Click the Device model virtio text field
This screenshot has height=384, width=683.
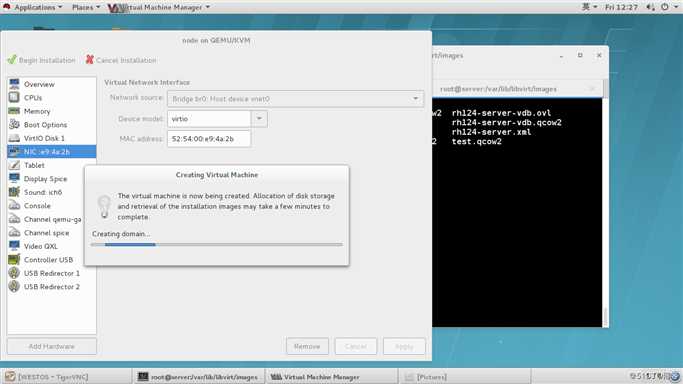pyautogui.click(x=209, y=118)
